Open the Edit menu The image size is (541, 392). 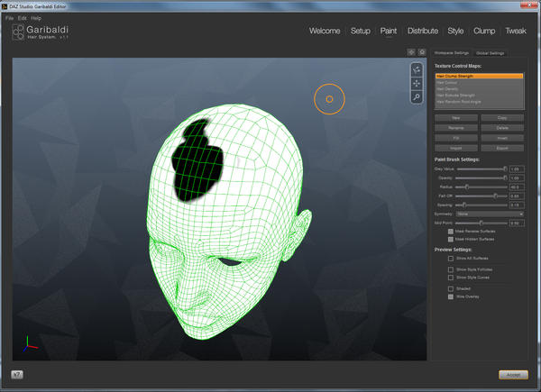(22, 18)
